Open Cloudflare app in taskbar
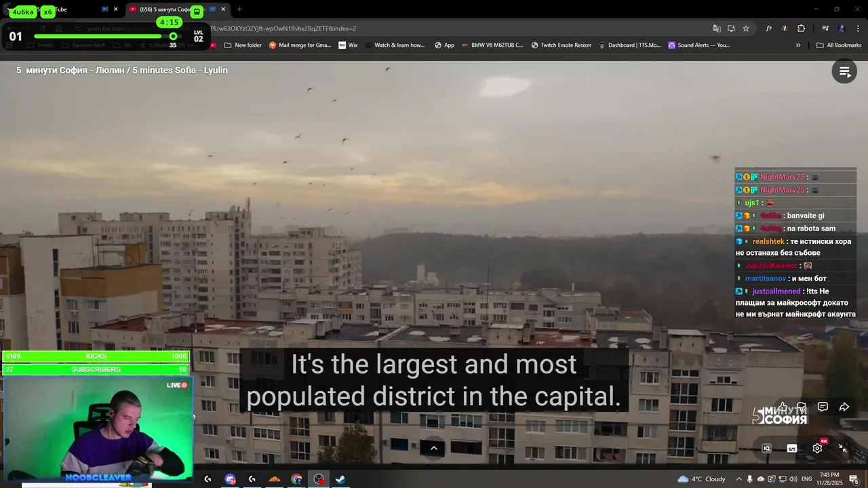Viewport: 868px width, 488px height. point(275,479)
